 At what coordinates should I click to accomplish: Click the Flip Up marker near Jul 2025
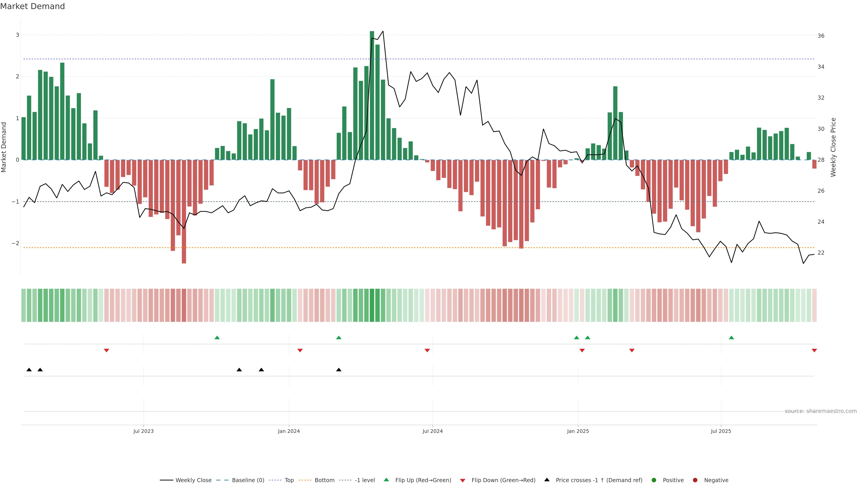click(x=731, y=338)
